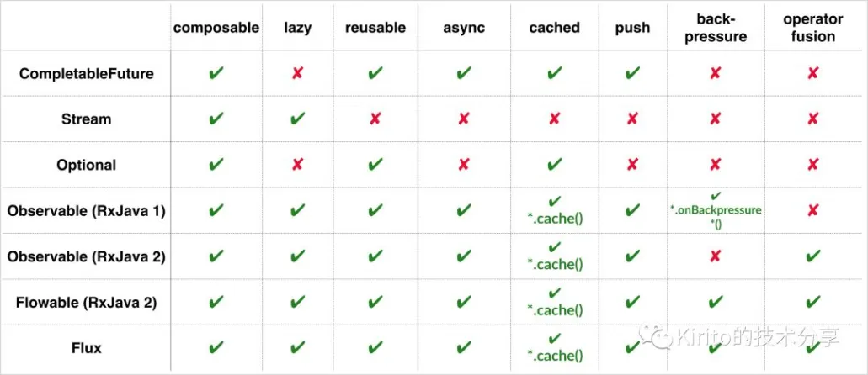Click the Observable (RxJava 1) row label
Screen dimensions: 868x375
point(87,210)
